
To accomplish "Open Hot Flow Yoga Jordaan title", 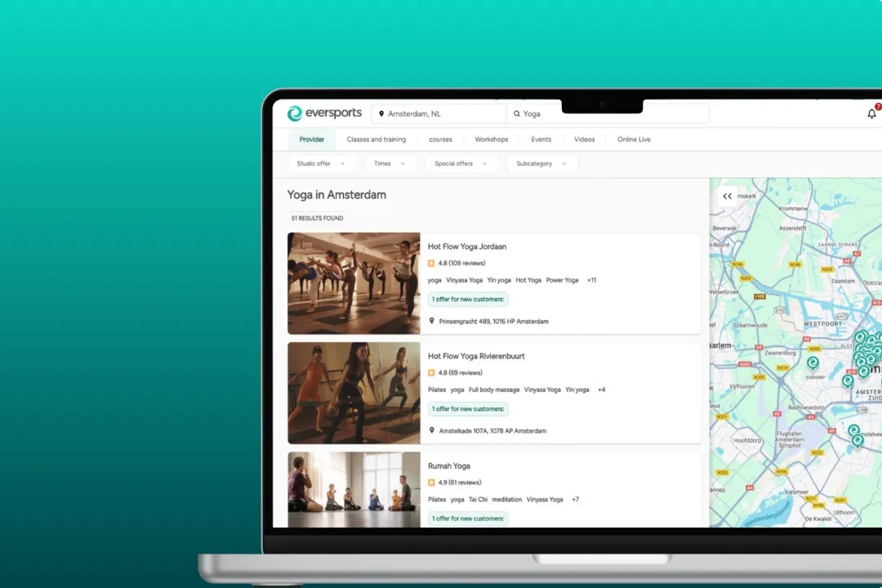I will click(467, 247).
